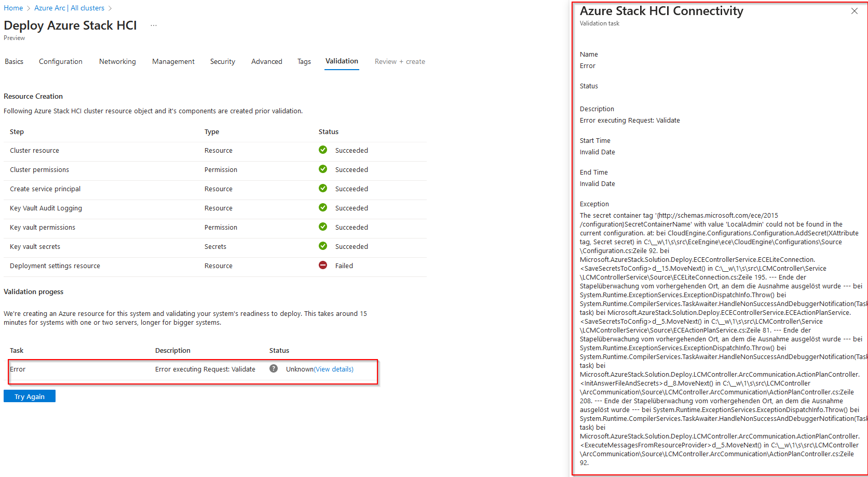The height and width of the screenshot is (477, 868).
Task: Open View details link for Error task
Action: [x=334, y=369]
